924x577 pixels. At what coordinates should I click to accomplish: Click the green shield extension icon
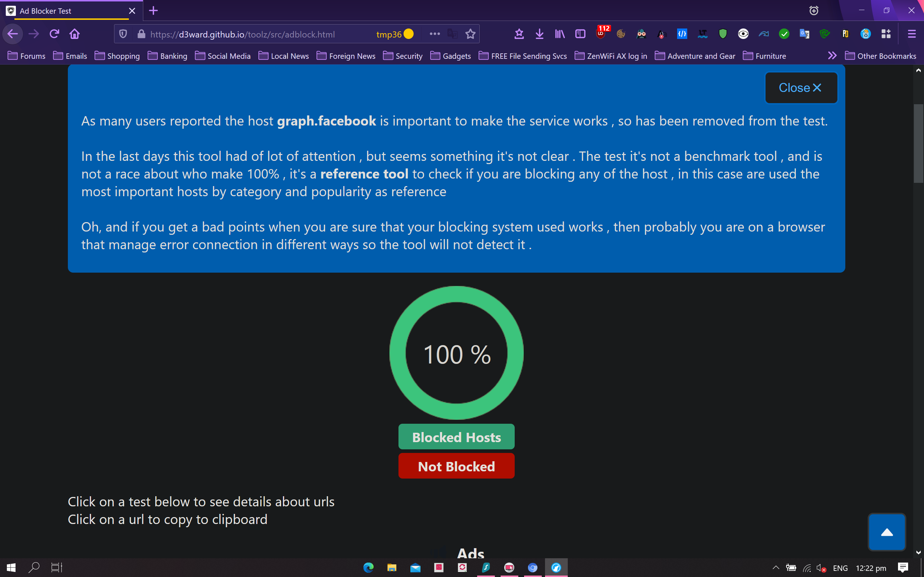point(723,34)
